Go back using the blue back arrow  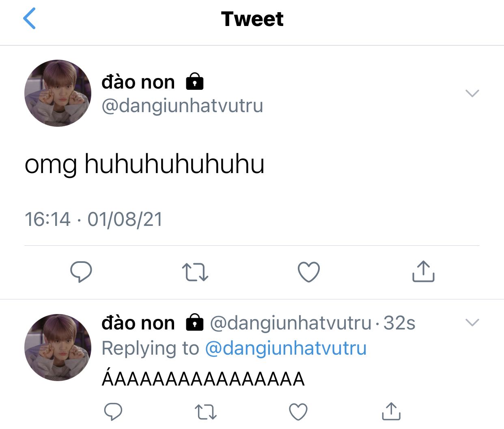click(x=30, y=19)
